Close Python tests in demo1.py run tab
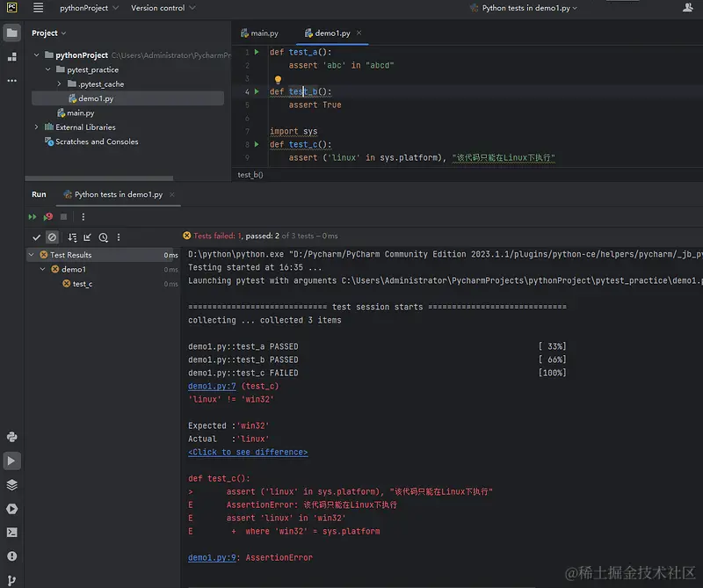This screenshot has height=588, width=703. tap(172, 194)
